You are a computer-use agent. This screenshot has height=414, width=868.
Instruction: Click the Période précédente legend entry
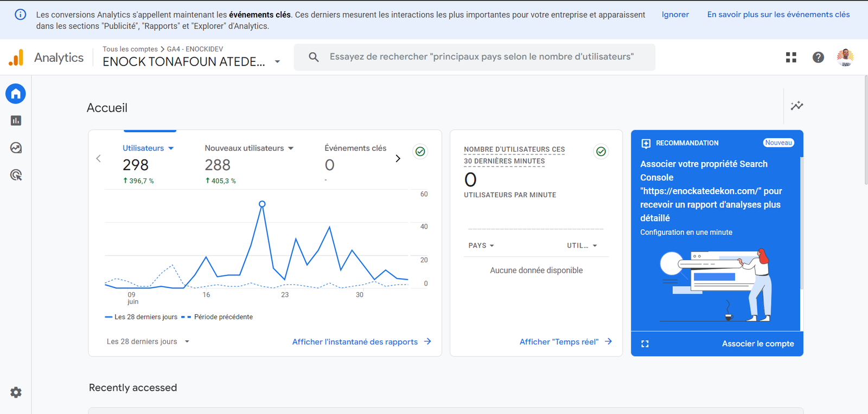(x=217, y=317)
